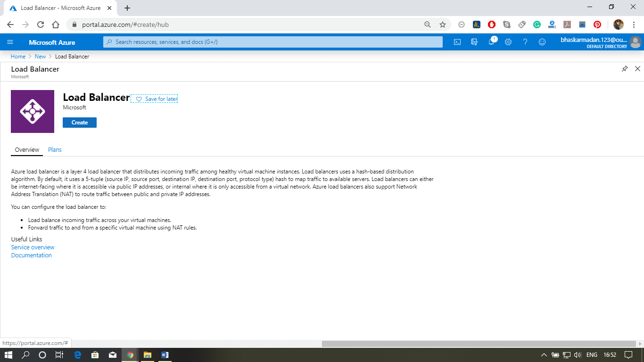Click the Chrome profile picture
This screenshot has height=362, width=644.
(x=619, y=25)
